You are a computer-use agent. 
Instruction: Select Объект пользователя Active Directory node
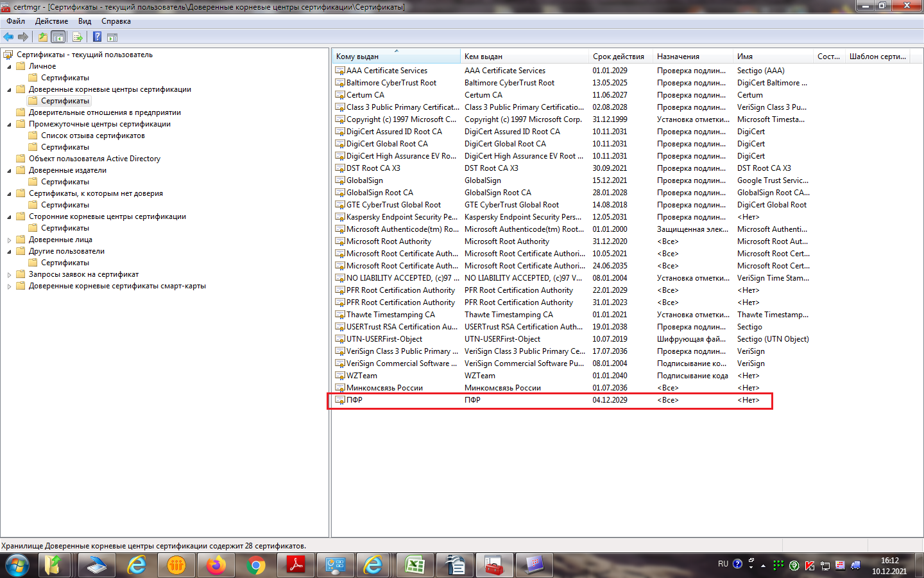(94, 159)
